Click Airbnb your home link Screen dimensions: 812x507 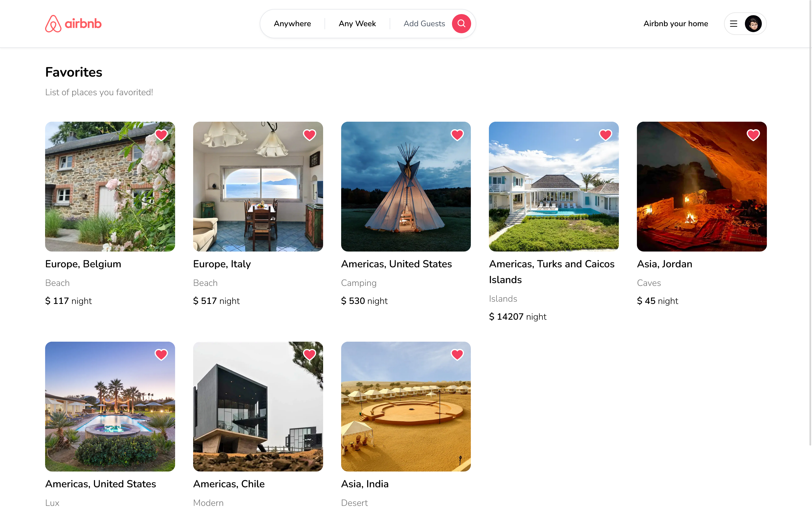click(676, 24)
